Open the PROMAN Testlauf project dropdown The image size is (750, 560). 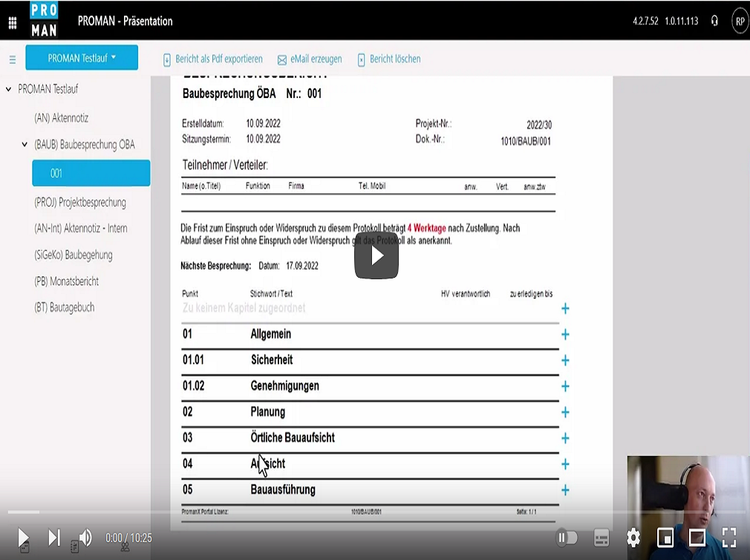[82, 58]
